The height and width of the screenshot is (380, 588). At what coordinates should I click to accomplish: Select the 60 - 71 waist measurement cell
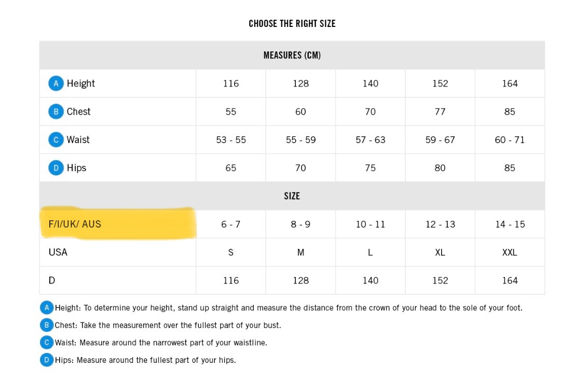click(510, 140)
